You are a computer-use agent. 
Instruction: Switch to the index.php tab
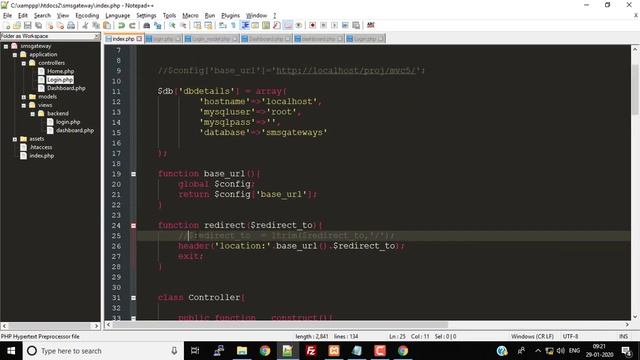tap(123, 39)
